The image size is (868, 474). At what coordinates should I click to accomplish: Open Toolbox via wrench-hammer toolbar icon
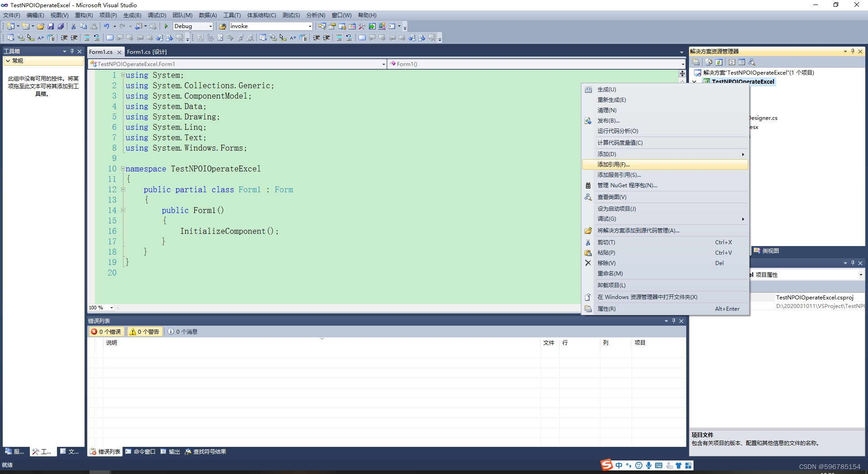(x=362, y=26)
